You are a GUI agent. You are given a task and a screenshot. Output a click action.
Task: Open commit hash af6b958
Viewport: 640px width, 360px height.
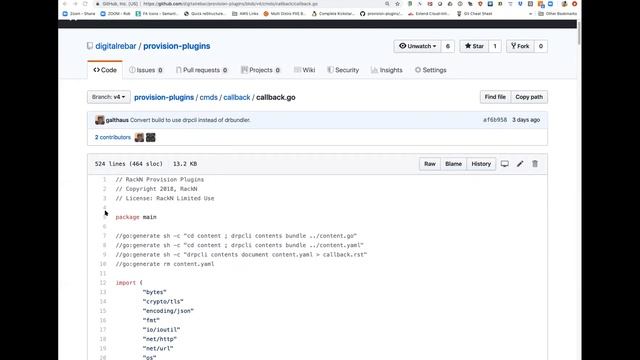coord(495,120)
